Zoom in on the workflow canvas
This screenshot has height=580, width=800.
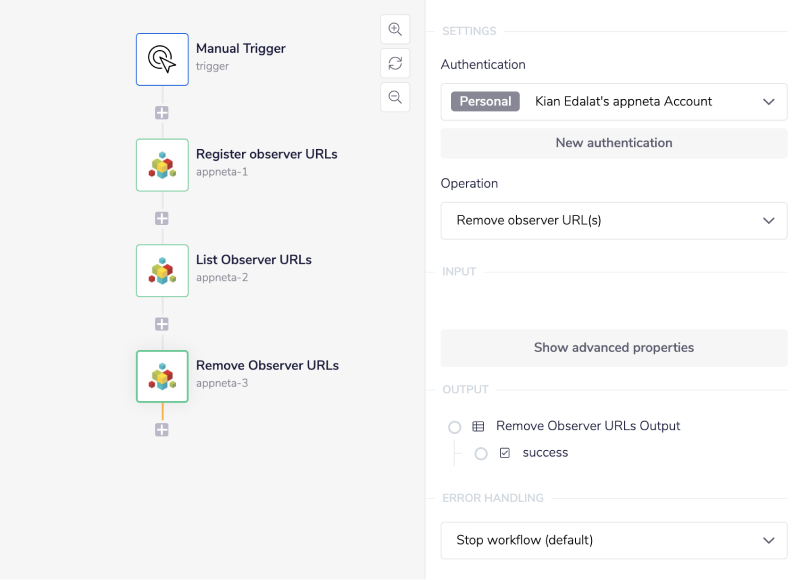[x=395, y=29]
